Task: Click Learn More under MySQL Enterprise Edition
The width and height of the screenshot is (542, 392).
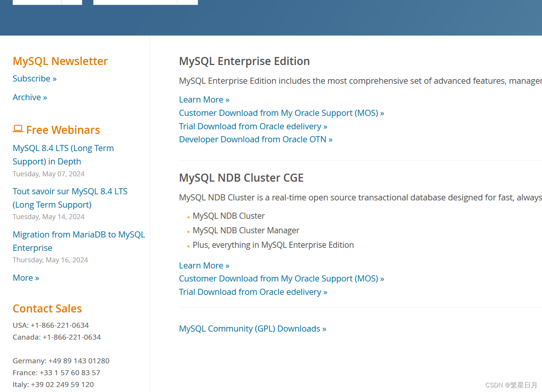Action: [204, 99]
